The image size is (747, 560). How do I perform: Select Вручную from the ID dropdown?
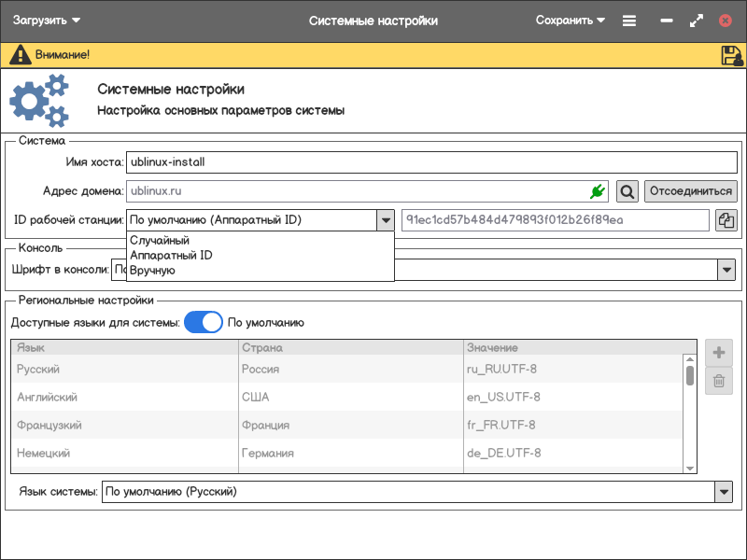[153, 271]
